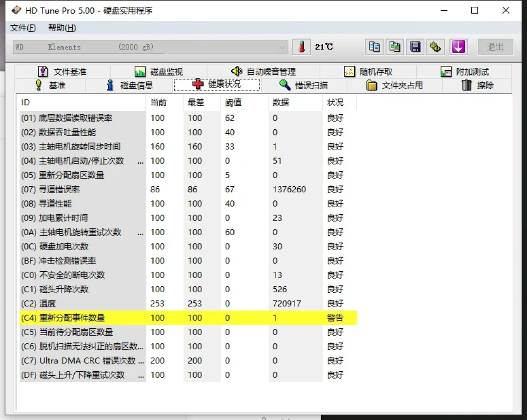The width and height of the screenshot is (527, 420).
Task: Select the (09) 加电累计时间 row
Action: tap(188, 218)
